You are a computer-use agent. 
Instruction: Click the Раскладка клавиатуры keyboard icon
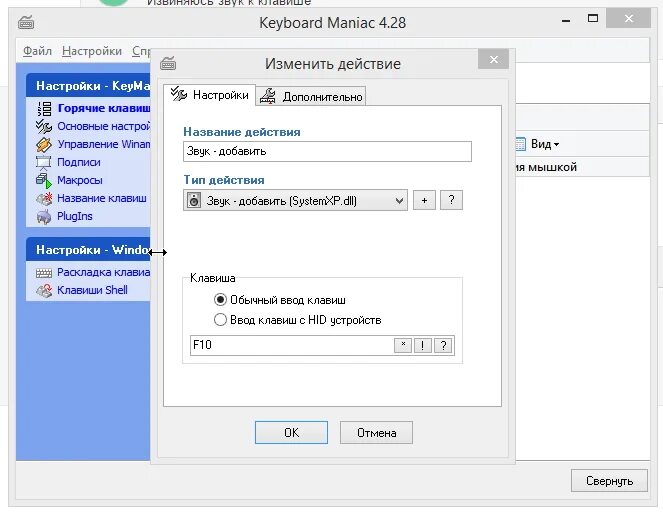click(44, 273)
